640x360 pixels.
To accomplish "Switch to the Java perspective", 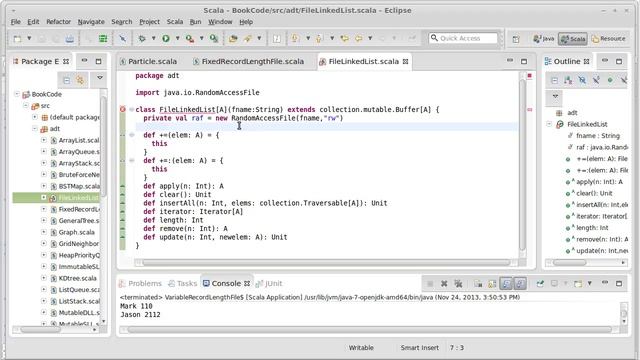I will 543,38.
